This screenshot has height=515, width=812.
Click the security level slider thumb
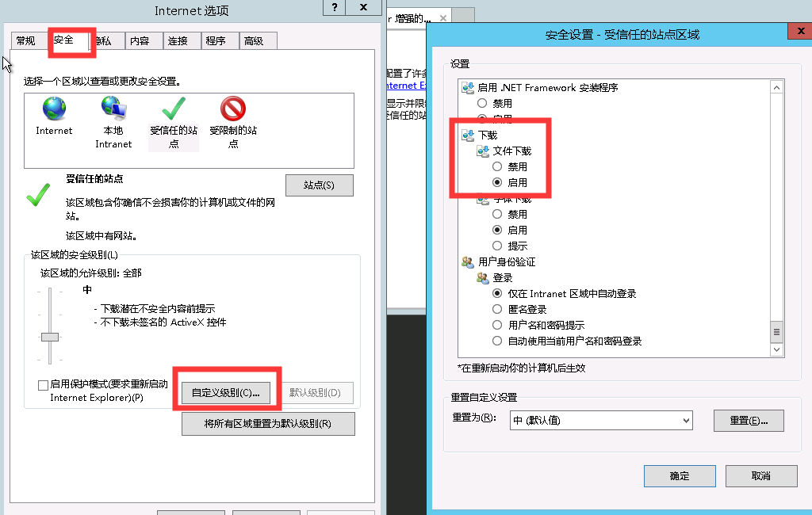click(50, 337)
